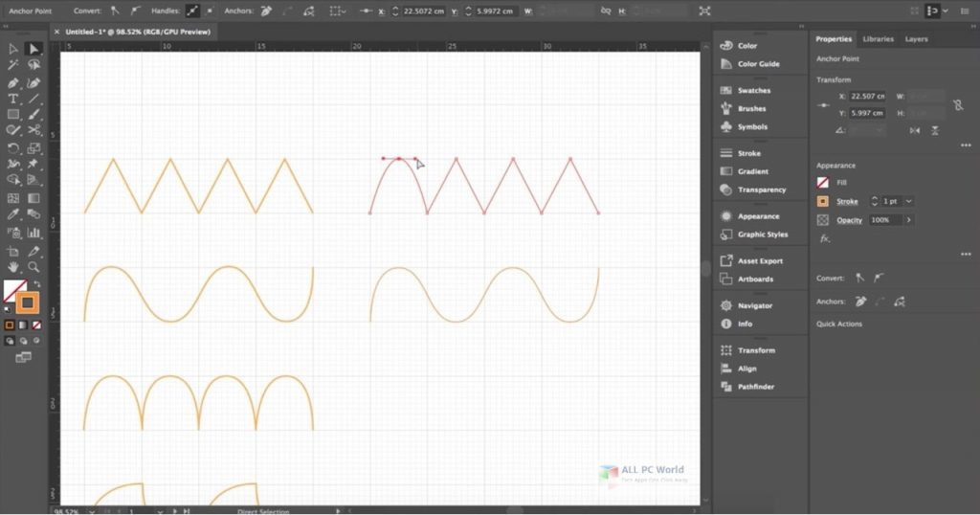Click the orange Stroke color swatch in Properties

coord(822,202)
